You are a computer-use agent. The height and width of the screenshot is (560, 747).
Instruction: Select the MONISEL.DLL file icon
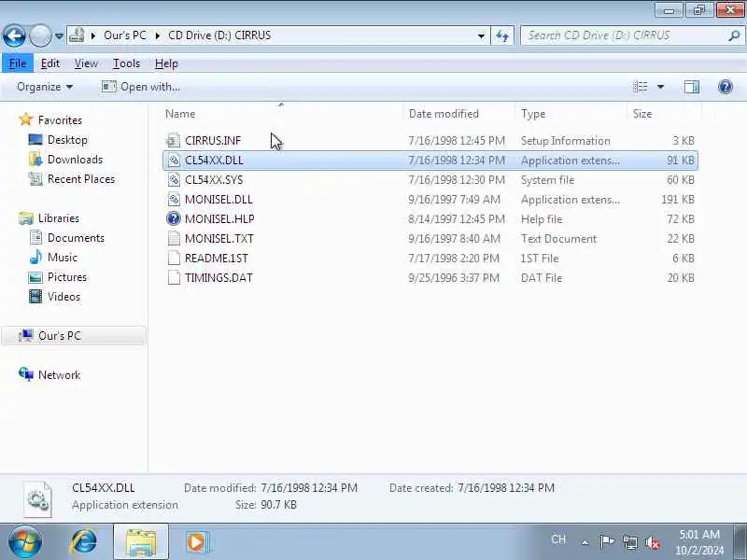[174, 199]
